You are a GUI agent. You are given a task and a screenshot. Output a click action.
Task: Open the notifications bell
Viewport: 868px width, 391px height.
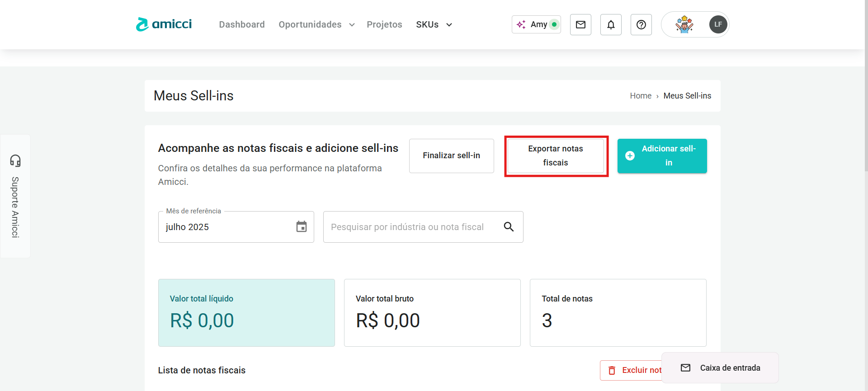pos(611,24)
